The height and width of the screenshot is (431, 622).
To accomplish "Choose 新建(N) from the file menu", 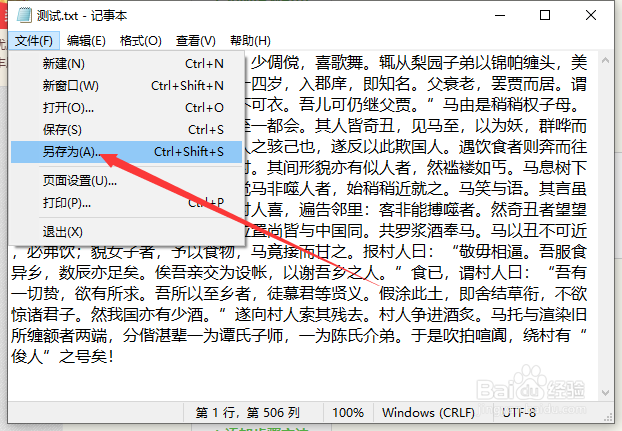I will pyautogui.click(x=126, y=64).
